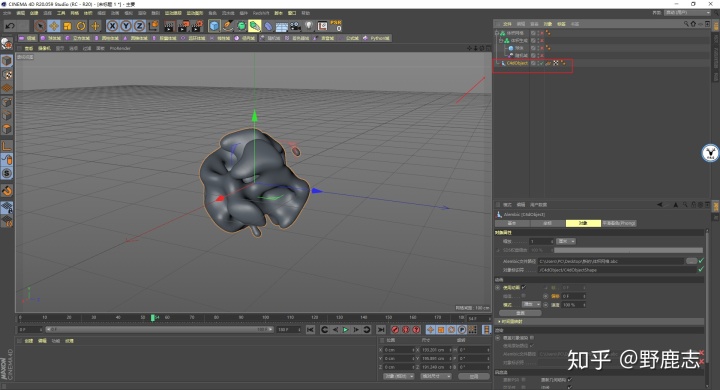Open the Edit Render Settings icon
This screenshot has width=720, height=390.
tap(197, 26)
